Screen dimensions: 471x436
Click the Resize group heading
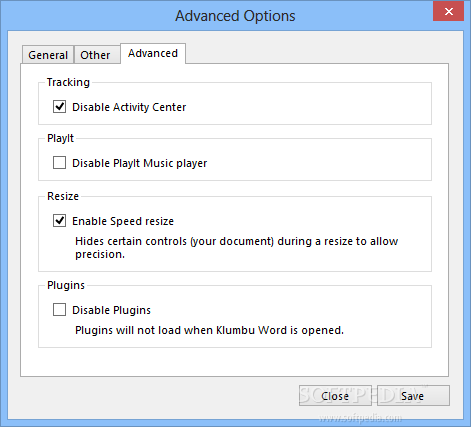pyautogui.click(x=63, y=196)
